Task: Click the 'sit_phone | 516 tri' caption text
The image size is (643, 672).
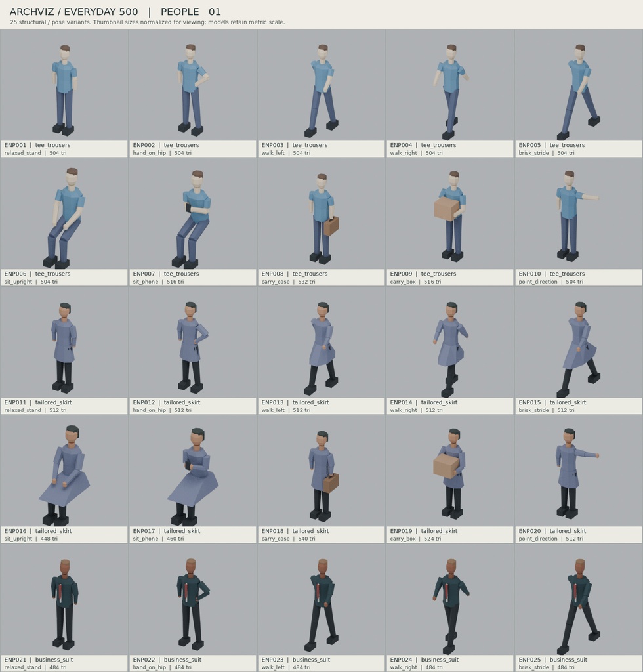Action: point(158,282)
